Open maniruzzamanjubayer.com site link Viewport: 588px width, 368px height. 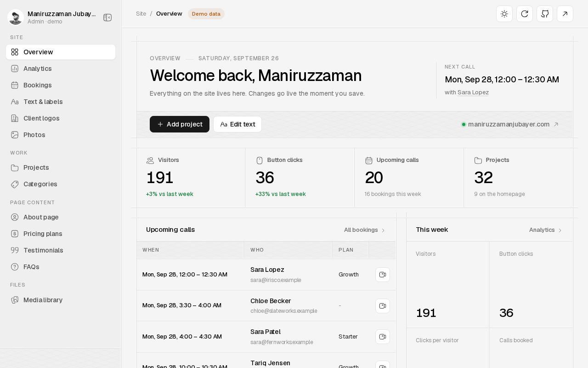pos(510,124)
